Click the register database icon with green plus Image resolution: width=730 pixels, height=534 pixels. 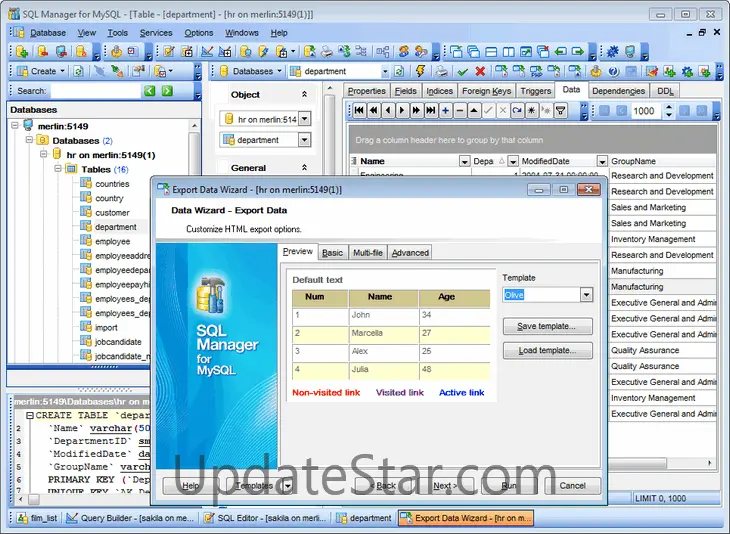21,51
